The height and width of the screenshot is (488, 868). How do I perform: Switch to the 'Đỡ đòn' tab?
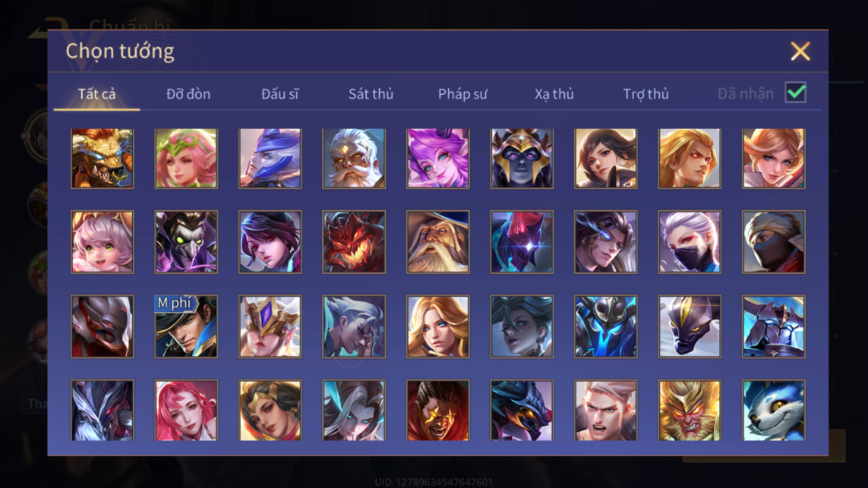(188, 94)
